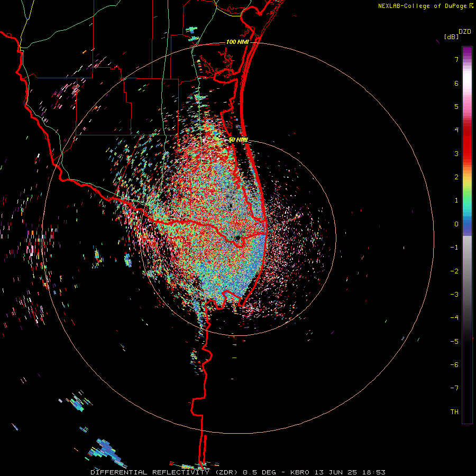The height and width of the screenshot is (476, 476).
Task: Click the [dB] unit label
Action: 451,36
